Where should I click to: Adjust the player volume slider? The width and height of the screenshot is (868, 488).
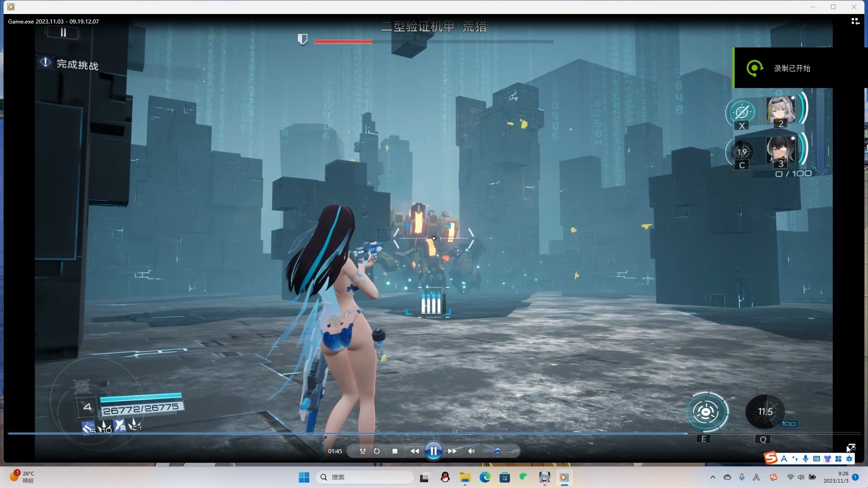click(497, 451)
